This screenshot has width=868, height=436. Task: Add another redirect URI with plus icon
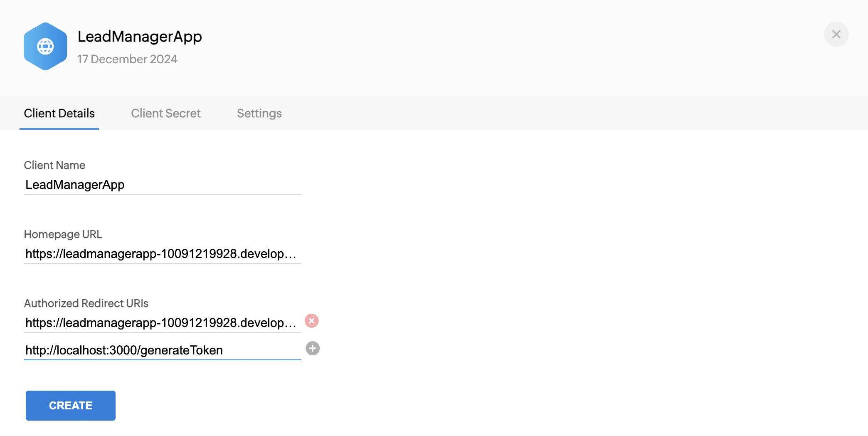(313, 348)
